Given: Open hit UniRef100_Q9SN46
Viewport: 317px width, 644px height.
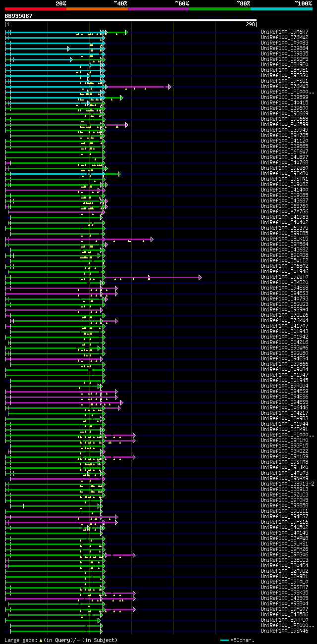Looking at the screenshot, I should click(x=284, y=631).
